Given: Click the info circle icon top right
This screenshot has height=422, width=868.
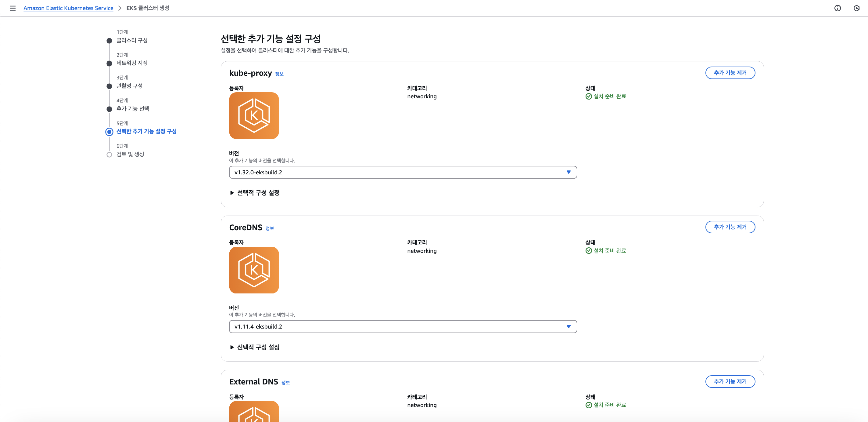Looking at the screenshot, I should click(x=837, y=8).
